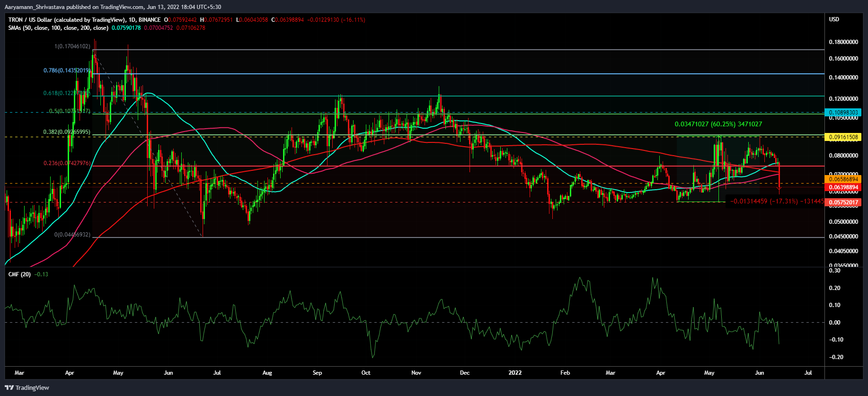The image size is (868, 396).
Task: Click the 0.20 CMF axis label
Action: [835, 288]
